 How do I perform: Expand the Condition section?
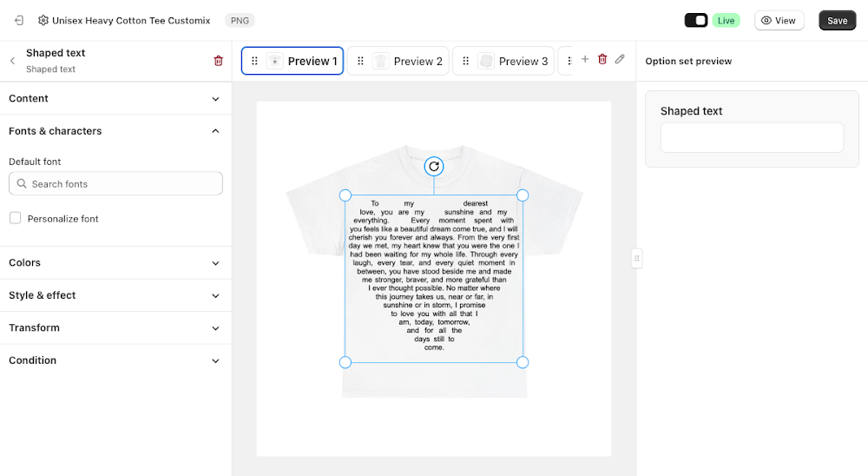(115, 360)
